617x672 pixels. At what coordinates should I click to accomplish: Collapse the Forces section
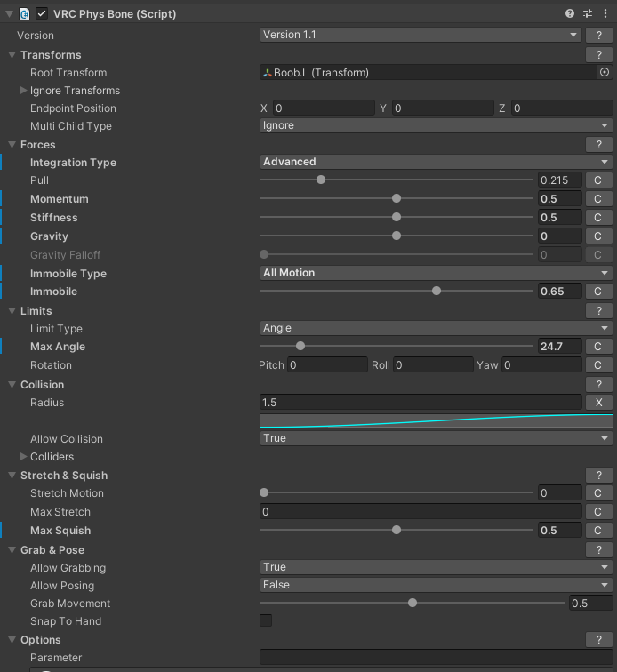click(x=12, y=145)
